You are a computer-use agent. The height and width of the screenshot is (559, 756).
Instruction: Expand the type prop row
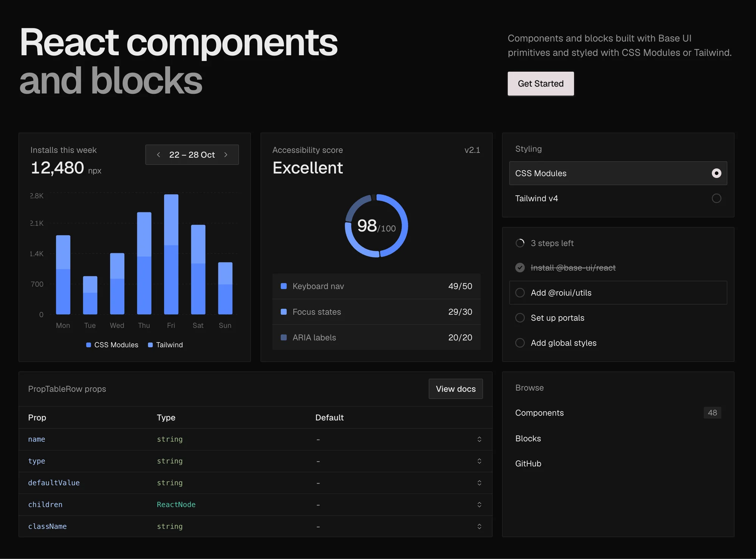tap(479, 461)
